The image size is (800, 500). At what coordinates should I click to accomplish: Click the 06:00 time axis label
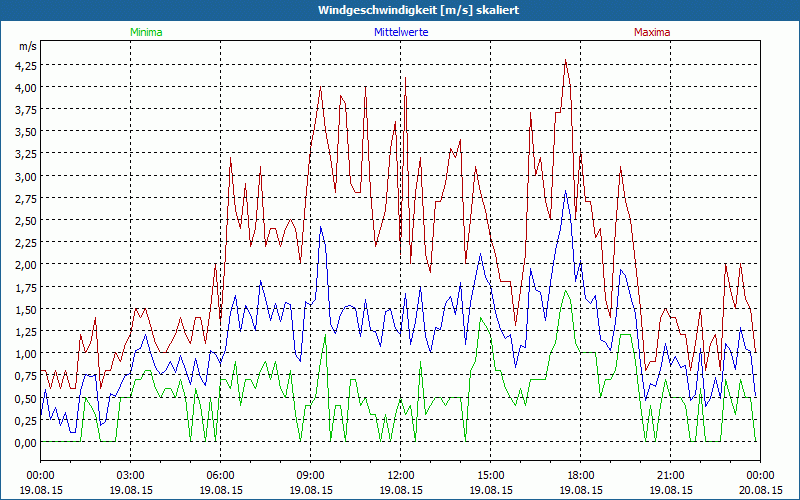pos(220,476)
